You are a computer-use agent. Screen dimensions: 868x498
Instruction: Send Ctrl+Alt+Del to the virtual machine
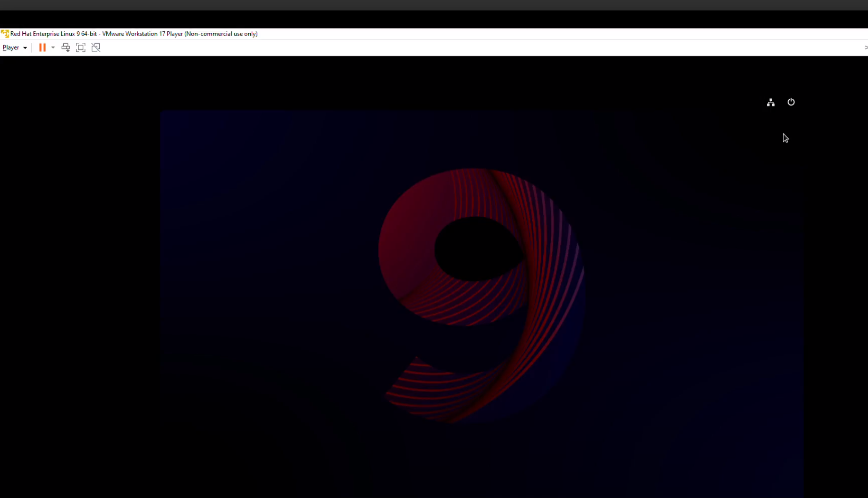tap(66, 48)
